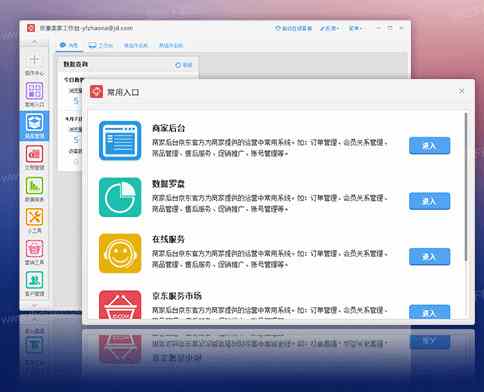Click 进入 for 商家后台
This screenshot has height=392, width=484.
[x=429, y=146]
